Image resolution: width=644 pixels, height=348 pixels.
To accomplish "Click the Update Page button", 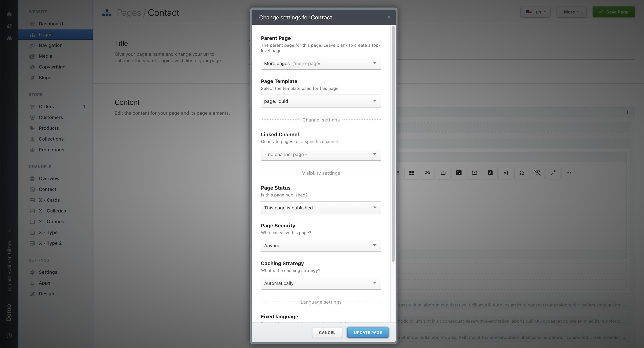I will pos(367,333).
